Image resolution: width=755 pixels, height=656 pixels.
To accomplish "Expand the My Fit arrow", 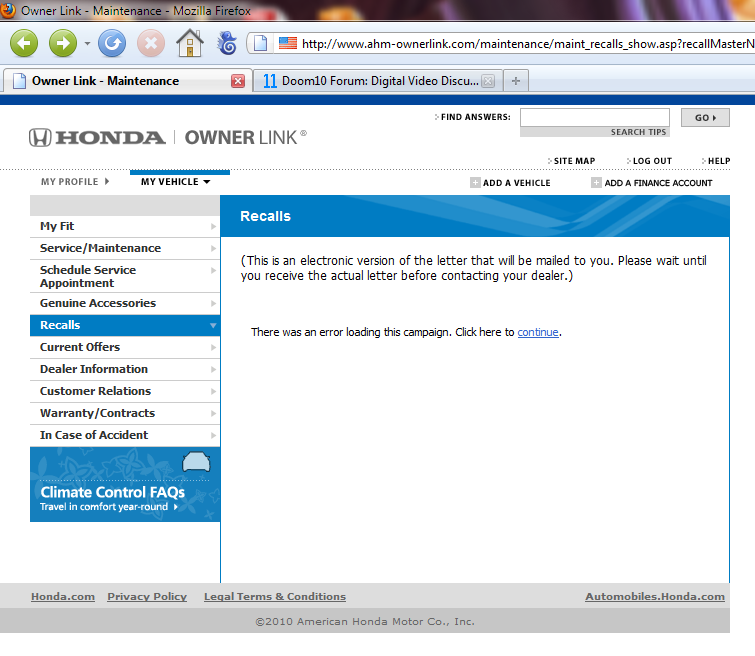I will coord(213,226).
